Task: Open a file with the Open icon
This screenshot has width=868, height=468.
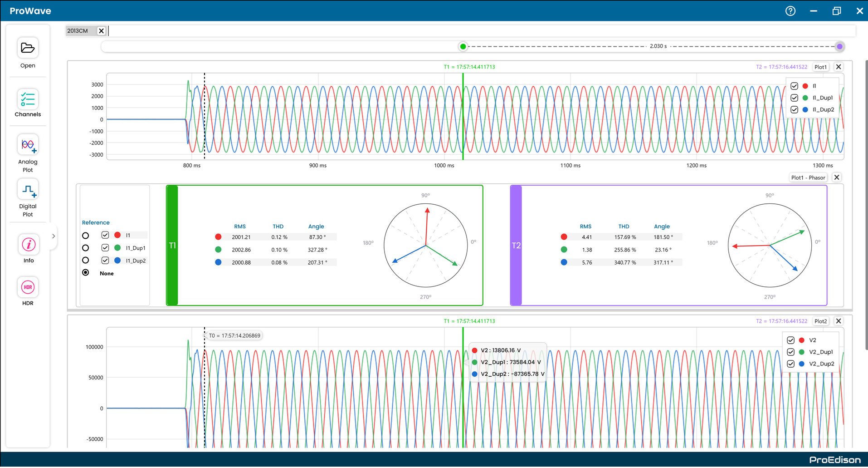Action: [28, 48]
